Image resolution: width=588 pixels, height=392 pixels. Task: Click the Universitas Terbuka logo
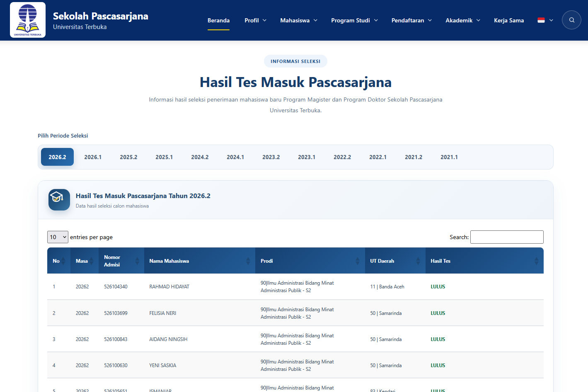point(28,20)
